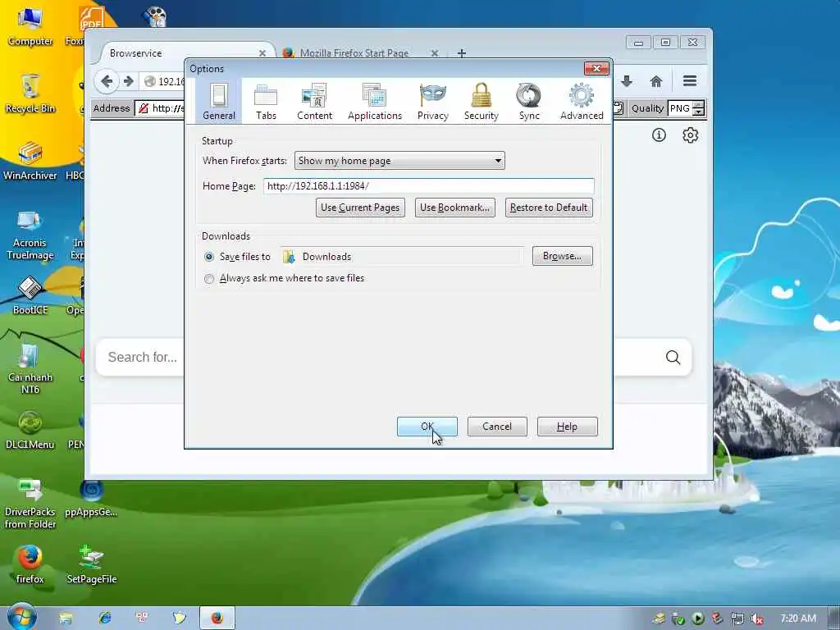The width and height of the screenshot is (840, 630).
Task: Click the muted volume tray icon
Action: click(x=756, y=619)
